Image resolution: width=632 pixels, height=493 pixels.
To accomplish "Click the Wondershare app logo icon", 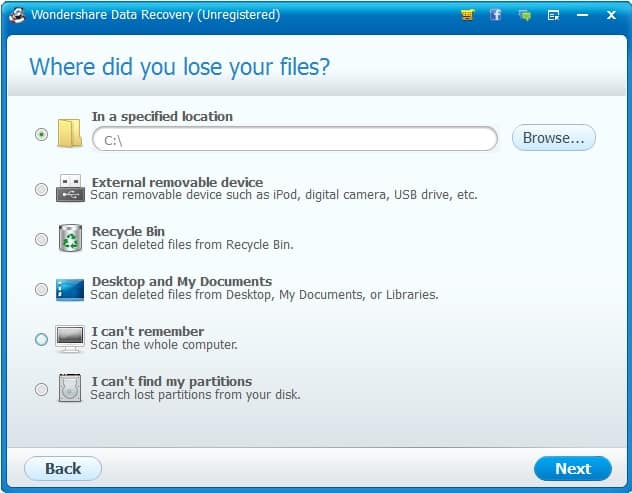I will [17, 15].
